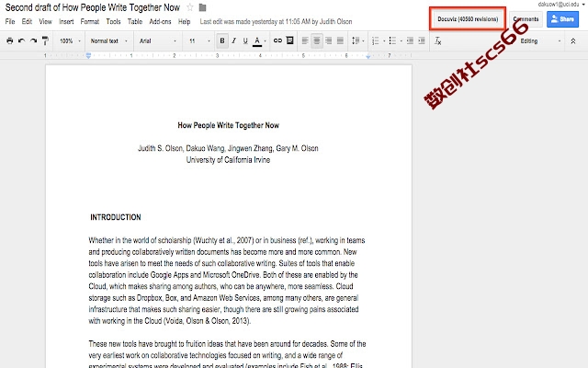588x368 pixels.
Task: Undo the last action
Action: [x=21, y=40]
